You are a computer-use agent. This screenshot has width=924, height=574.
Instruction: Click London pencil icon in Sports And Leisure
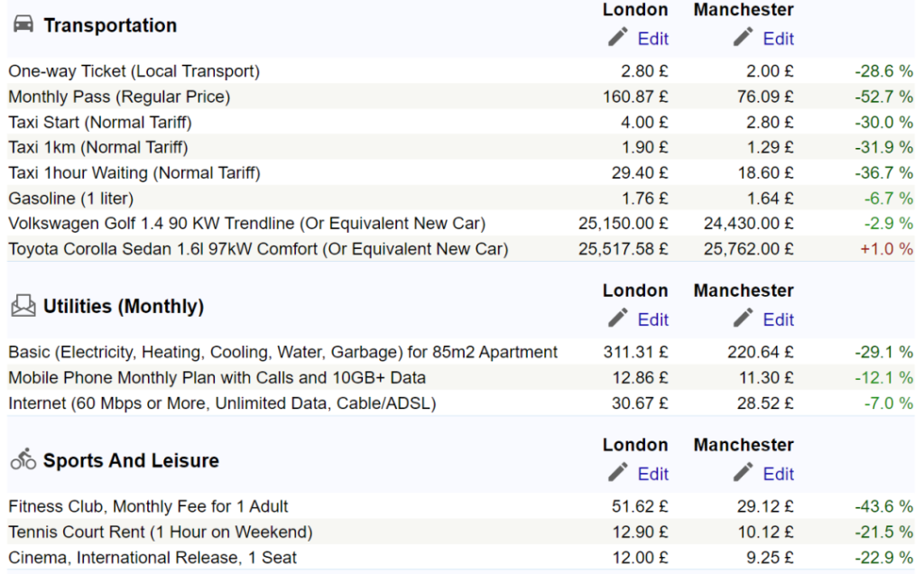click(618, 472)
